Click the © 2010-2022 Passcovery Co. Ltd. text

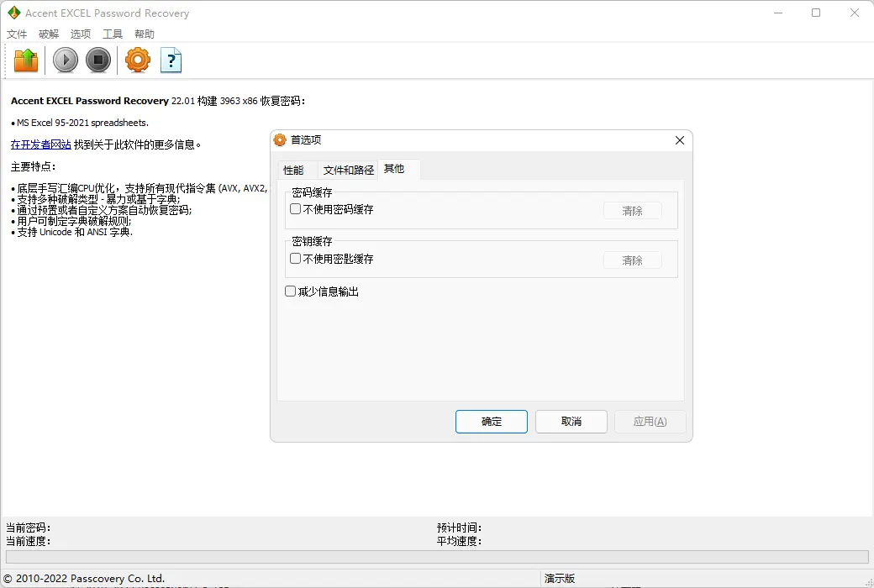tap(85, 579)
